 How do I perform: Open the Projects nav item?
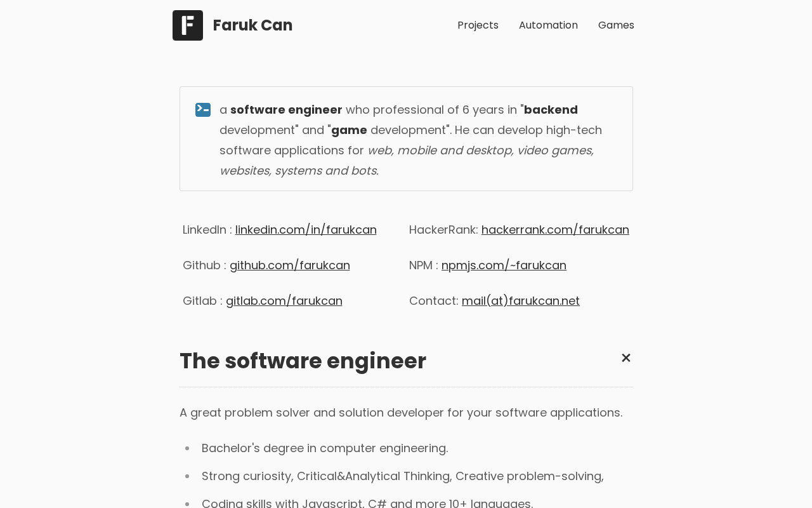tap(478, 25)
